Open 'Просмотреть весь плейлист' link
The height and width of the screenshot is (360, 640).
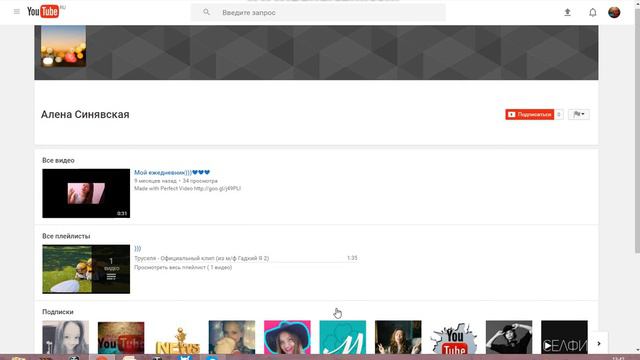(x=183, y=267)
